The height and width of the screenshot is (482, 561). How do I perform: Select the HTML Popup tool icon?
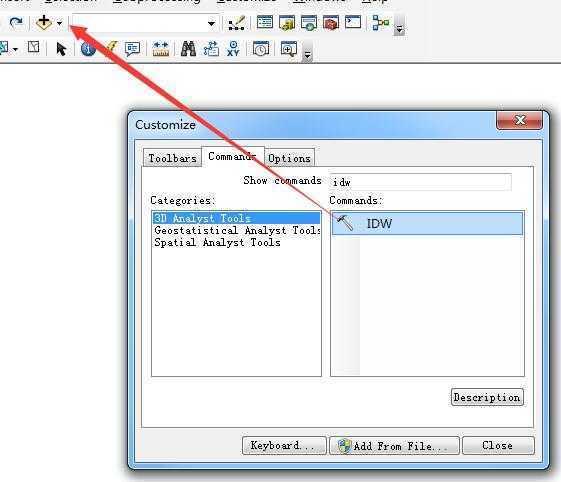click(132, 49)
